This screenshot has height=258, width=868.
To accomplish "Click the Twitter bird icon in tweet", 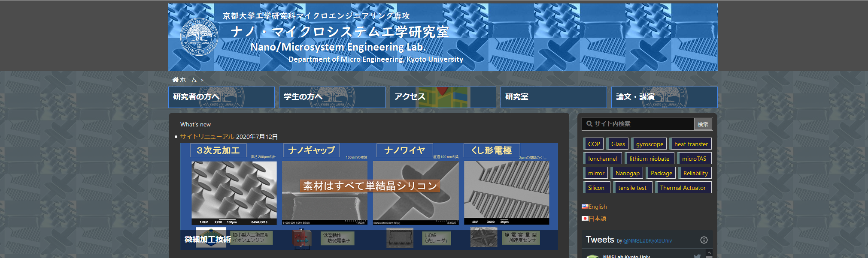I will 697,256.
